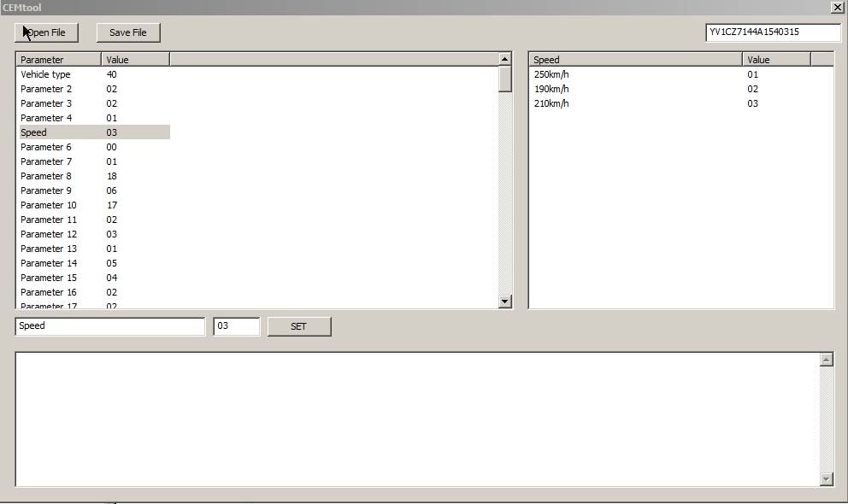Viewport: 848px width, 504px height.
Task: Select Parameter 16 near bottom of list
Action: coord(49,292)
